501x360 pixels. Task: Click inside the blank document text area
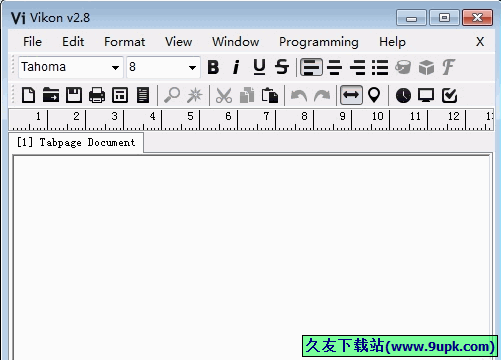(x=252, y=257)
